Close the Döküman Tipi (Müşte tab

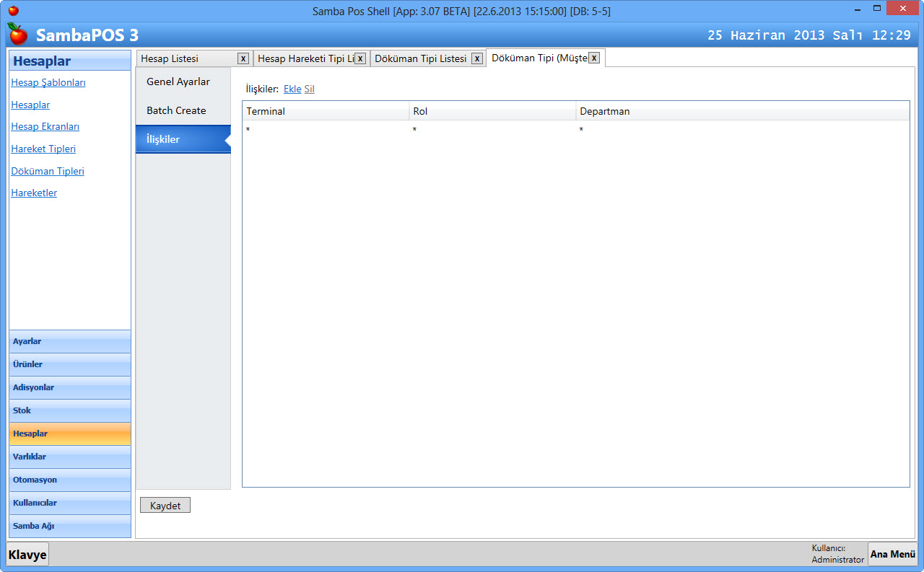click(x=594, y=58)
